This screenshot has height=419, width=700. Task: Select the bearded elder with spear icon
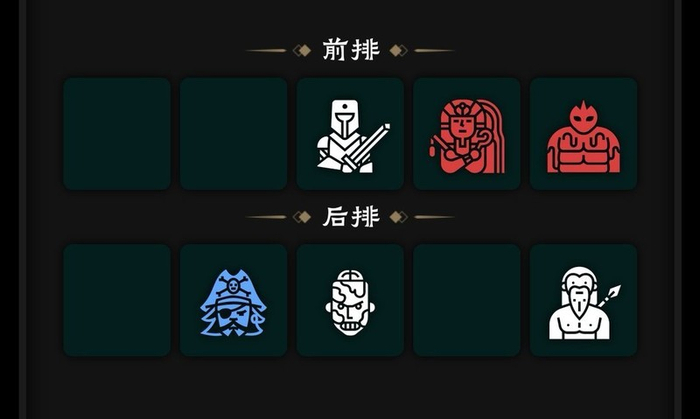click(583, 300)
